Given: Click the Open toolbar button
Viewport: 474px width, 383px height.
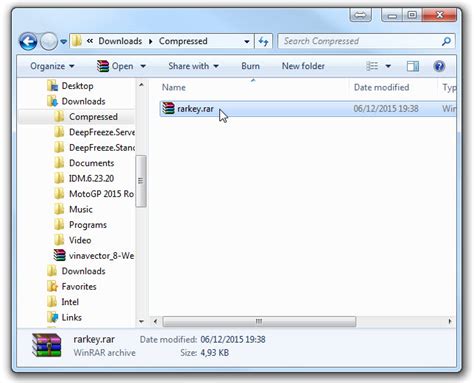Looking at the screenshot, I should tap(115, 66).
